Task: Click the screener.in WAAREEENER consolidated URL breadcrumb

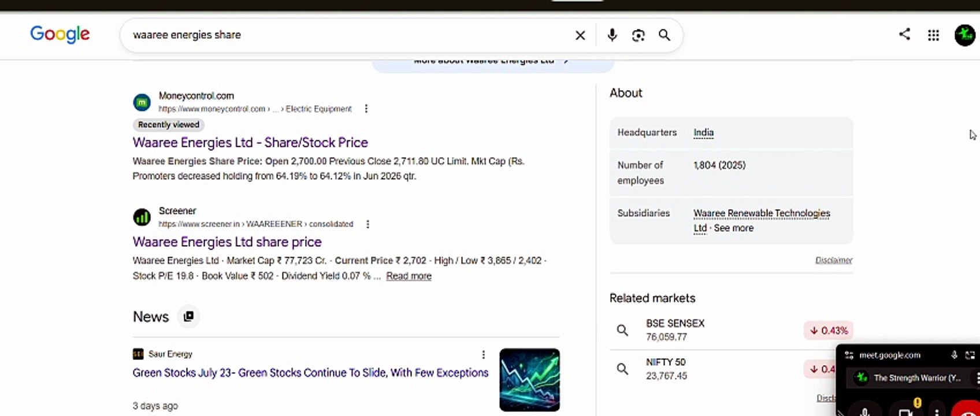Action: point(256,224)
